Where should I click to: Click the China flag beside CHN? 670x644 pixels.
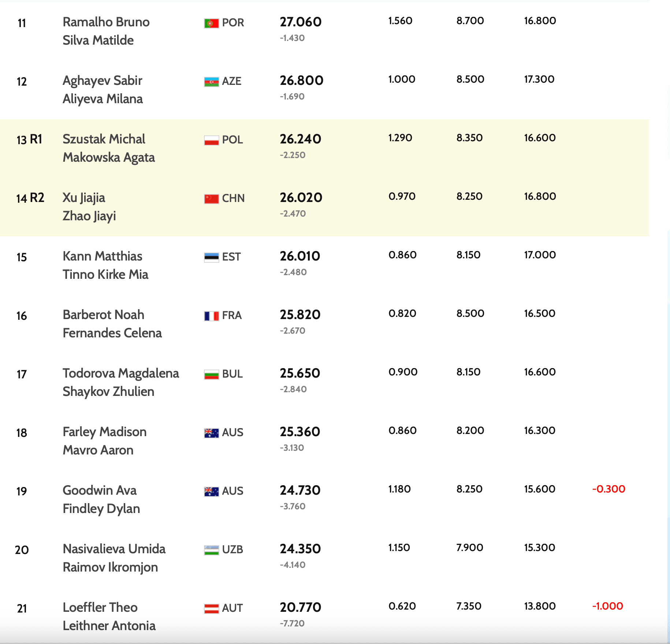(211, 199)
